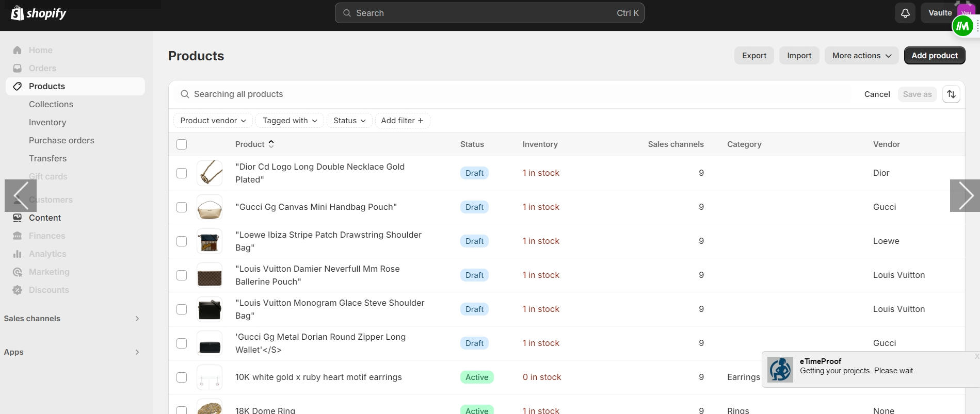
Task: Open Collections in the sidebar
Action: click(51, 104)
